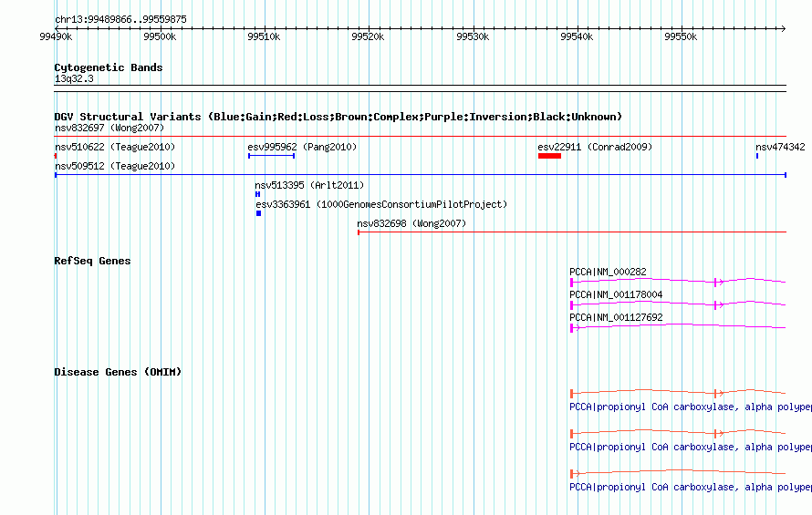Image resolution: width=812 pixels, height=515 pixels.
Task: Open the first OMIM PCCA propionyl CoA carboxylase label
Action: [x=691, y=407]
